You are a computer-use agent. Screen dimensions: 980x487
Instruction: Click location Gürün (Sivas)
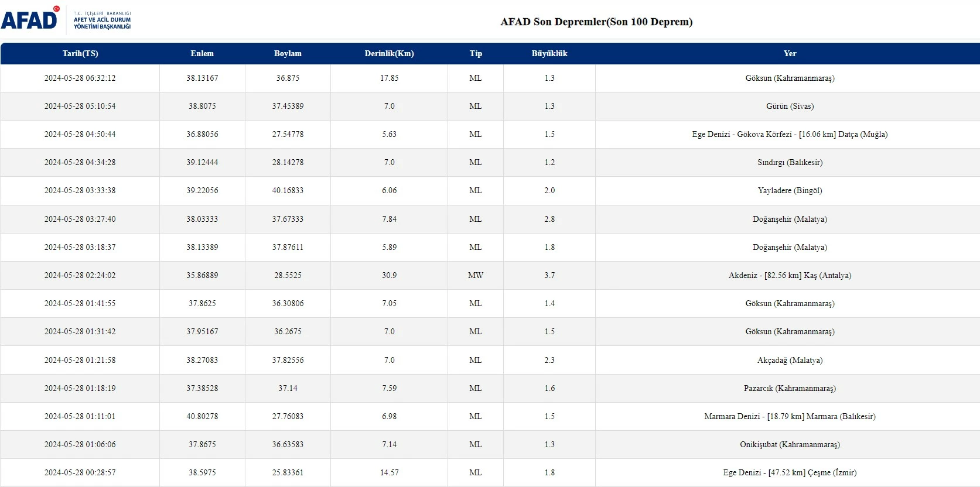[x=790, y=106]
